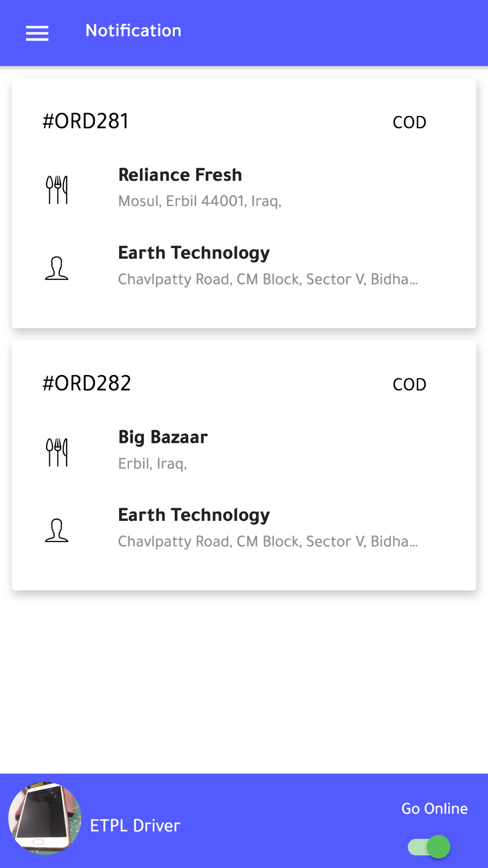Tap the Mosul, Erbil 44001 address line

point(200,201)
